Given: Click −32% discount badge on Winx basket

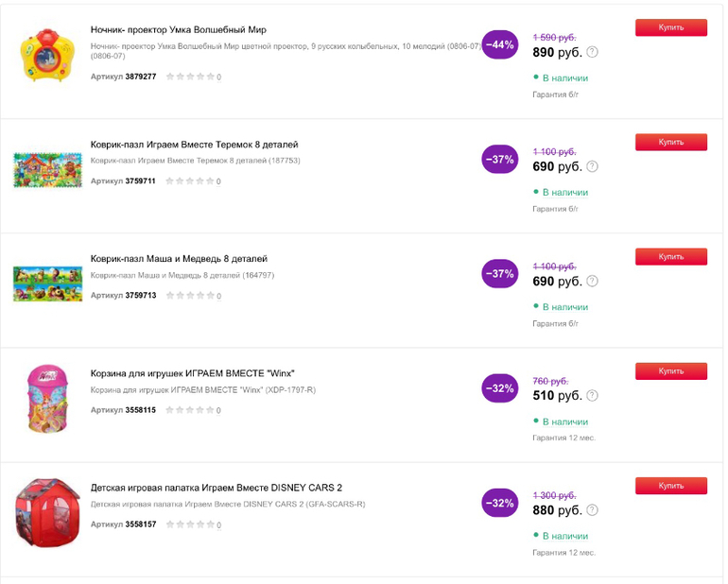Looking at the screenshot, I should [x=499, y=388].
